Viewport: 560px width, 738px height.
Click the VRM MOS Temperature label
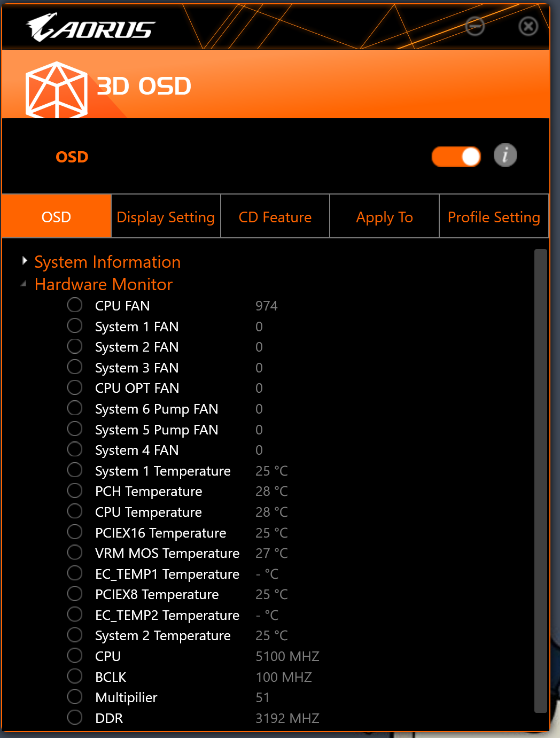point(167,553)
